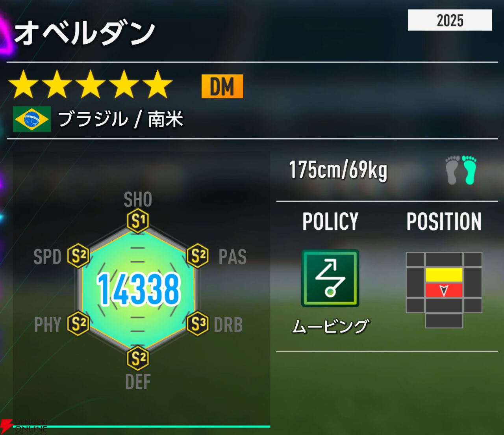Tap the S2 badge beside PHY
This screenshot has height=435, width=504.
tap(78, 324)
